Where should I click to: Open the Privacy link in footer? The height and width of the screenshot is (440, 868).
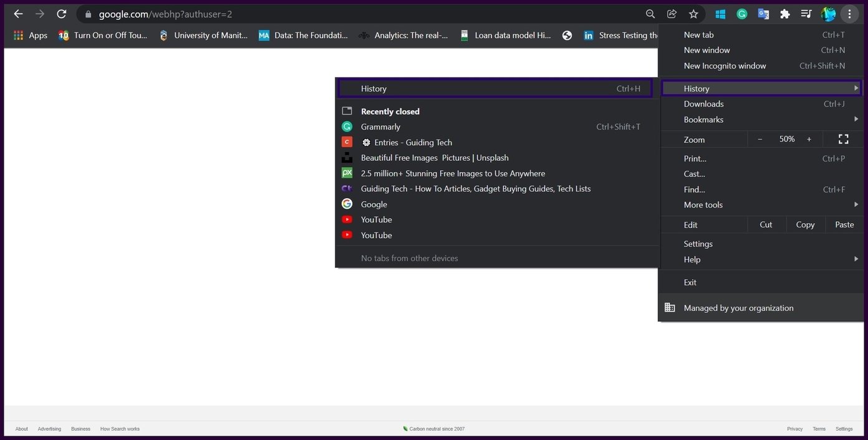coord(794,429)
